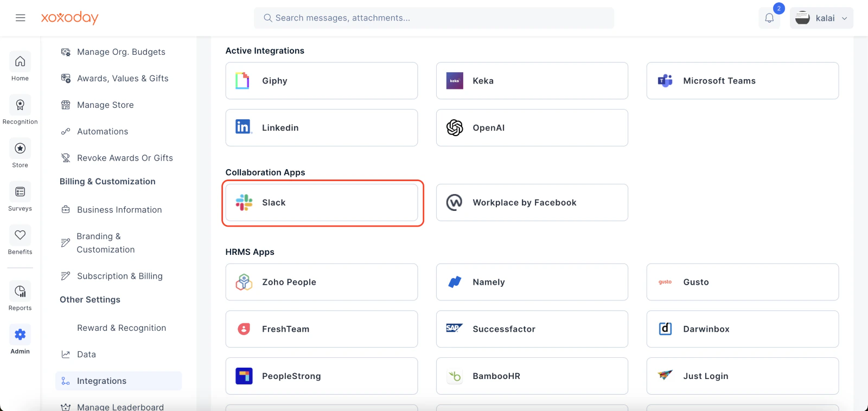Open the Just Login HRMS app
The height and width of the screenshot is (411, 868).
[x=743, y=376]
